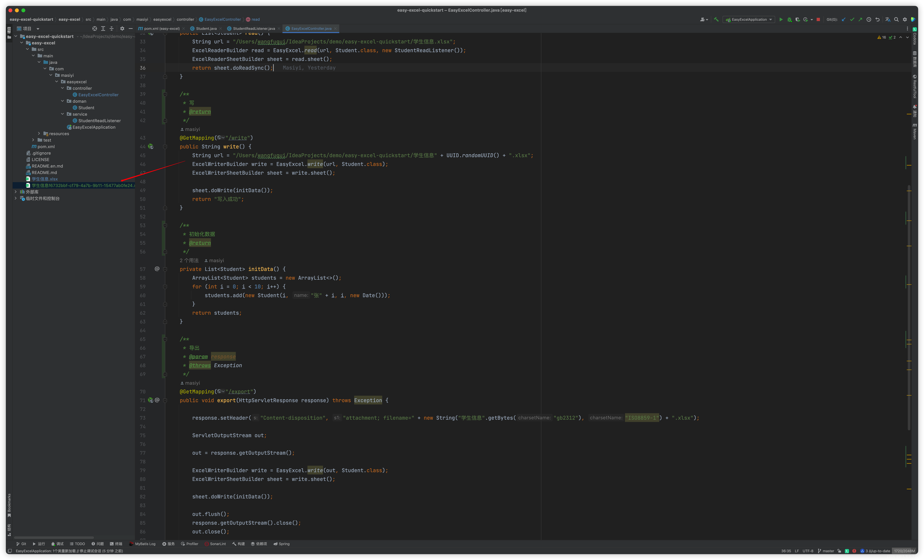This screenshot has height=560, width=924.
Task: Jump to next highlighted error arrow
Action: (x=907, y=37)
